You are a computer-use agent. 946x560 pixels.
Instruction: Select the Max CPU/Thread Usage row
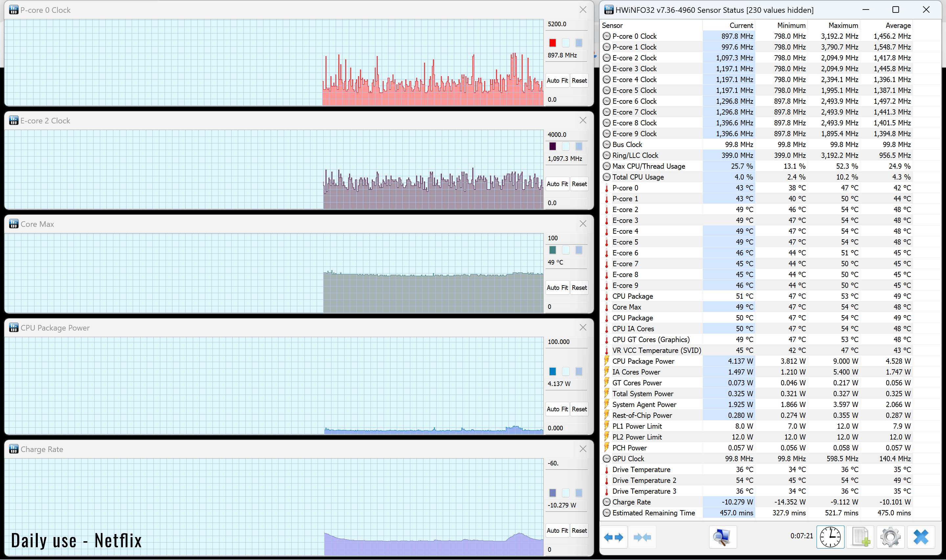click(756, 166)
